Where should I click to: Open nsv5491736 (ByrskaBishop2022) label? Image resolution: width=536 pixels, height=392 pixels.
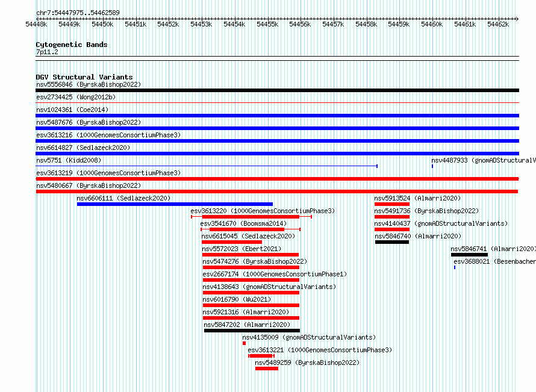(426, 211)
